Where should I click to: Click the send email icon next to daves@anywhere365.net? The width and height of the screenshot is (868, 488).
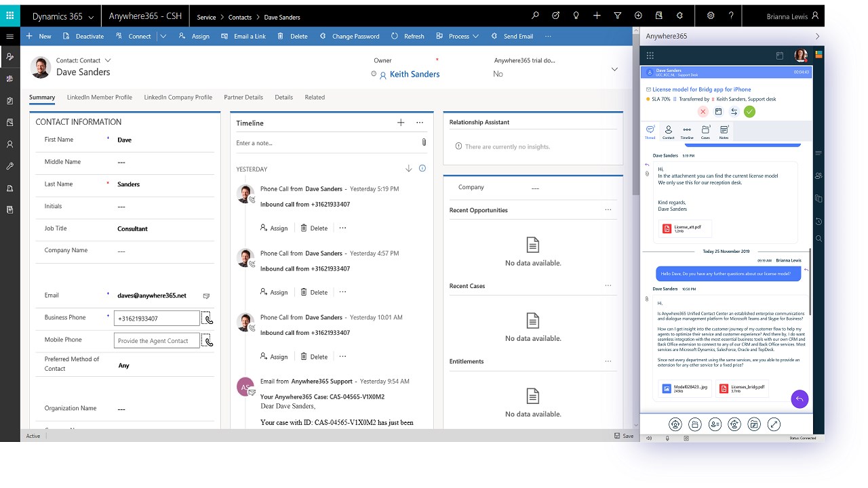(206, 296)
